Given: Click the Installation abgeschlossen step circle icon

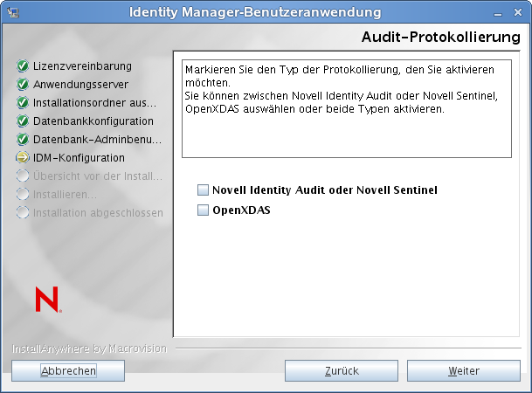Looking at the screenshot, I should (x=22, y=213).
